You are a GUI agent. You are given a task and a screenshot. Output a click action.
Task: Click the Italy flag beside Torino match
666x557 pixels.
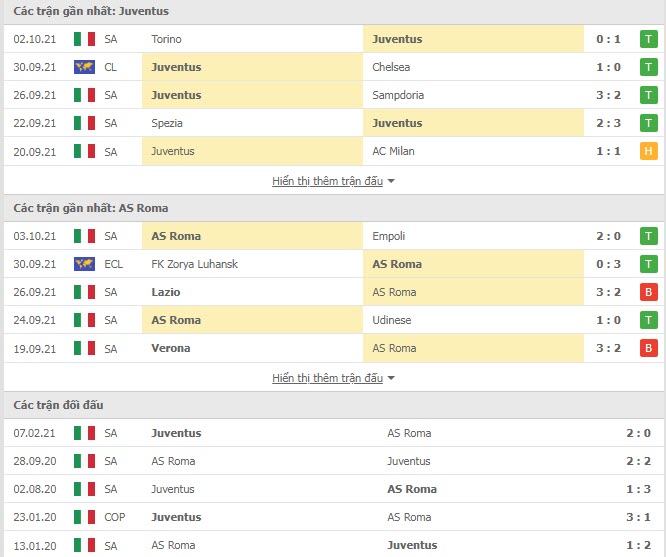[84, 39]
